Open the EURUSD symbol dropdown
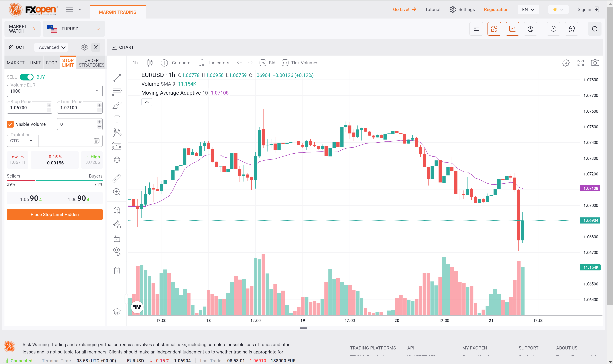The image size is (613, 364). coord(74,29)
